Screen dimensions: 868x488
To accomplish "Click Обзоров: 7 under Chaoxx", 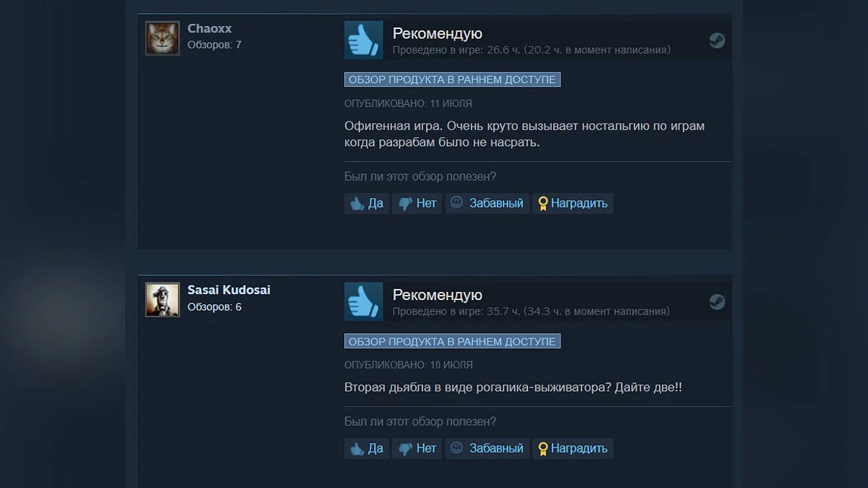I will point(214,45).
